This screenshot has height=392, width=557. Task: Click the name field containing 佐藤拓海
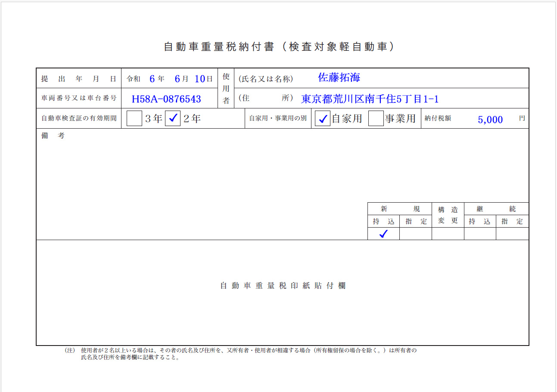click(339, 78)
